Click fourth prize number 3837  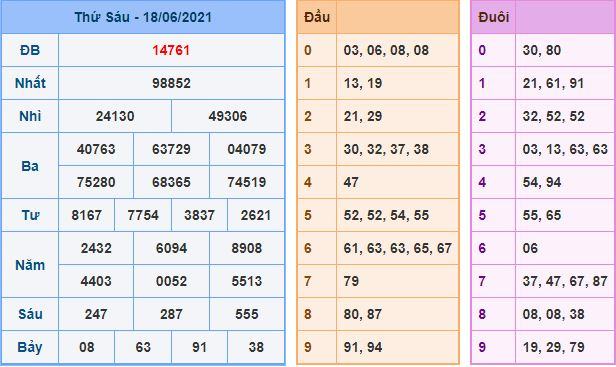pos(200,215)
